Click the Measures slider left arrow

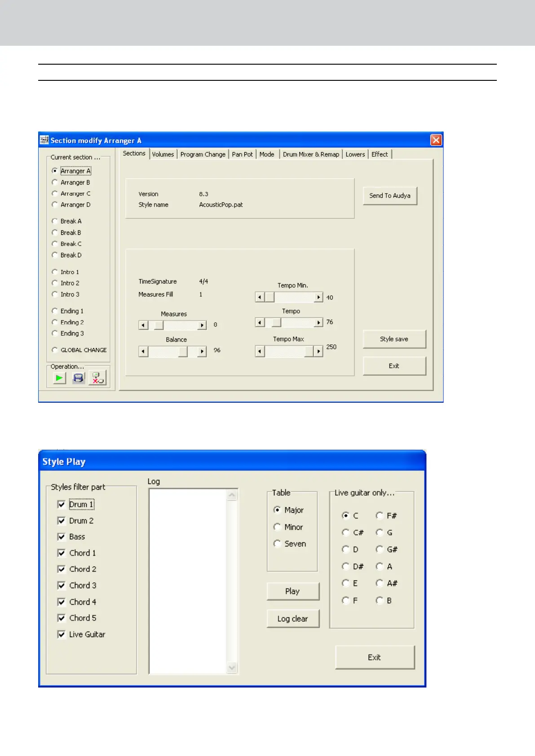pyautogui.click(x=143, y=325)
